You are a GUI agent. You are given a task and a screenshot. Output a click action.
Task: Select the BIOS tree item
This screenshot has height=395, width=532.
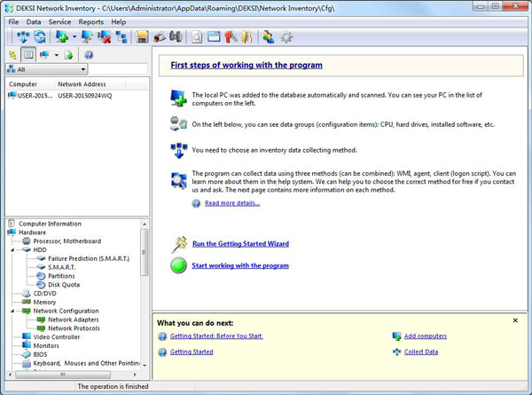coord(41,354)
